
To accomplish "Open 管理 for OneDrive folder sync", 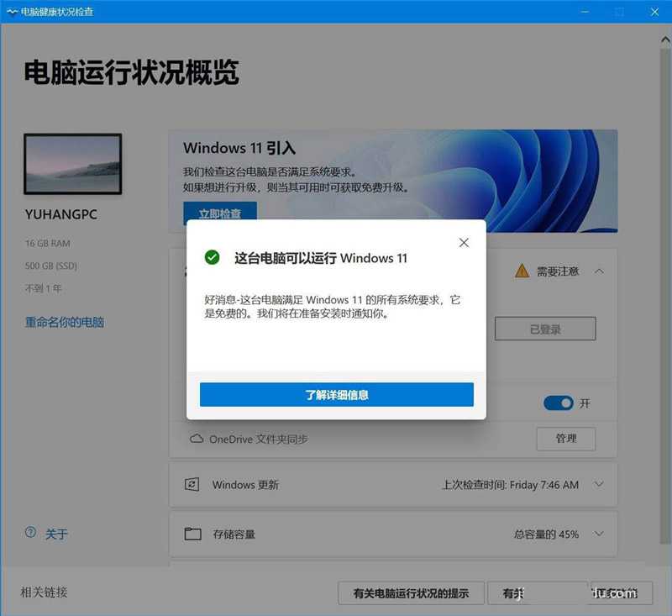I will click(x=565, y=438).
